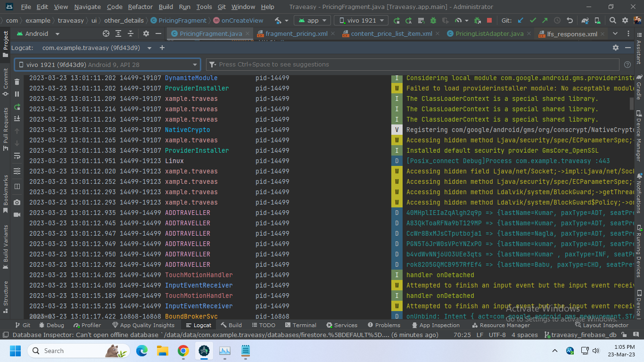Toggle scroll to the end in logcat
The height and width of the screenshot is (362, 644).
coord(17,119)
